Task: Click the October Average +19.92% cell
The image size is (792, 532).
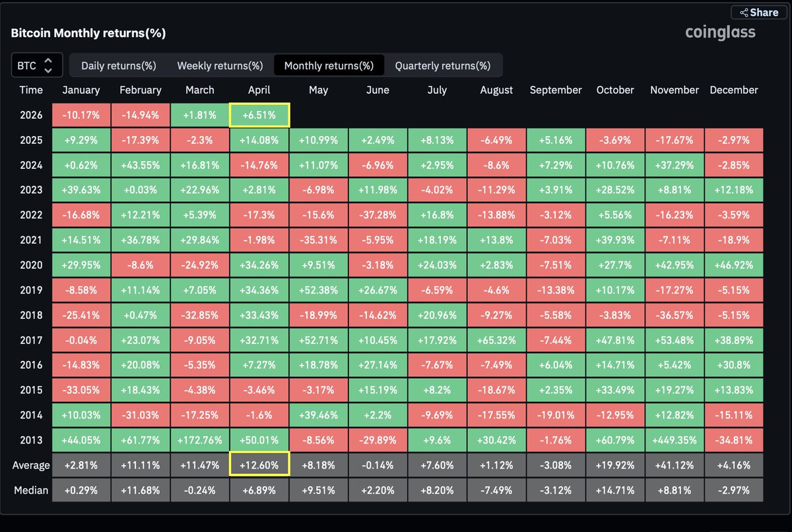Action: pos(615,465)
